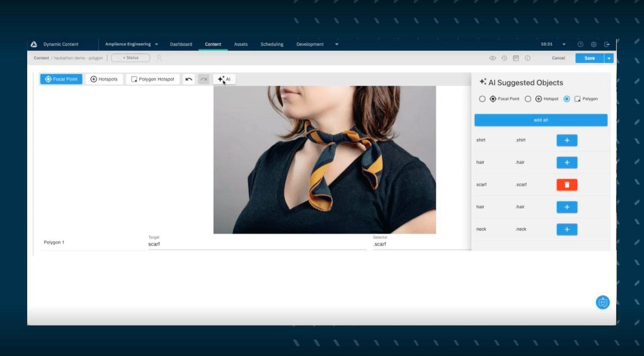
Task: Add the shirt suggested object
Action: pyautogui.click(x=567, y=140)
